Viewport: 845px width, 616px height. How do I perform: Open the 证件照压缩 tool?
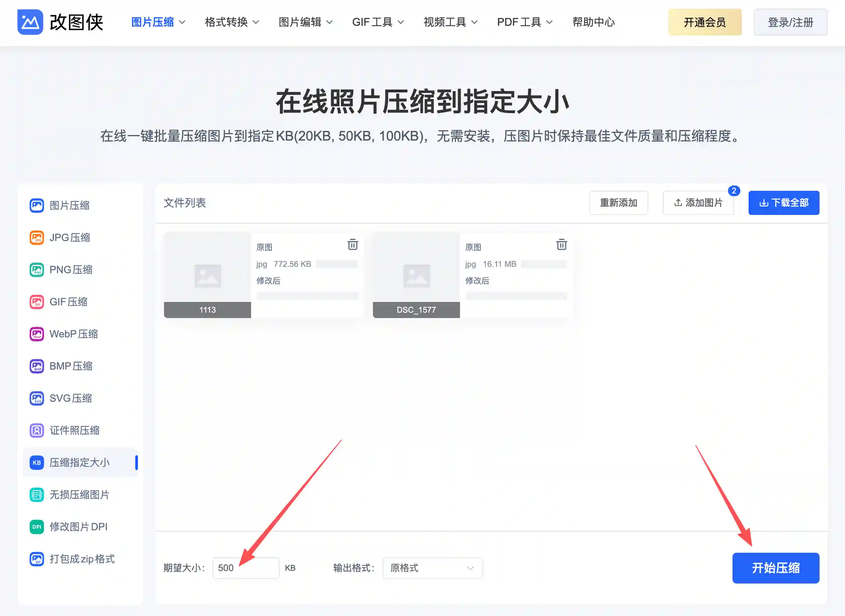[74, 430]
